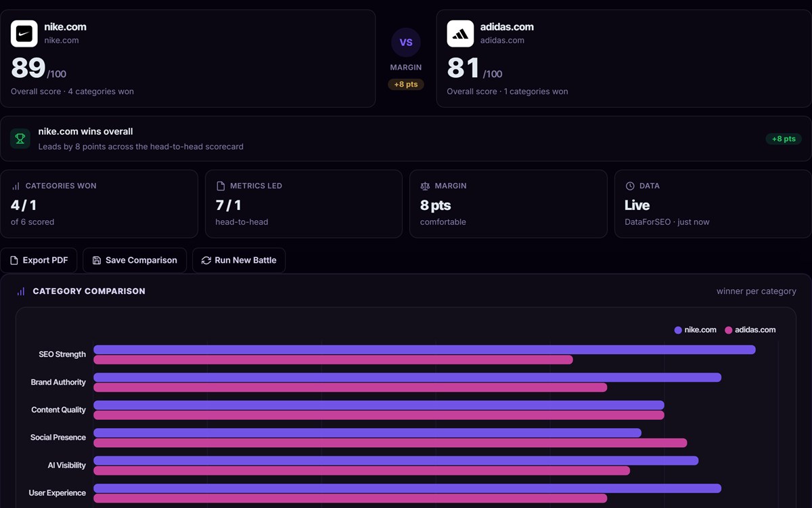
Task: Click the Nike swoosh logo icon
Action: coord(24,34)
